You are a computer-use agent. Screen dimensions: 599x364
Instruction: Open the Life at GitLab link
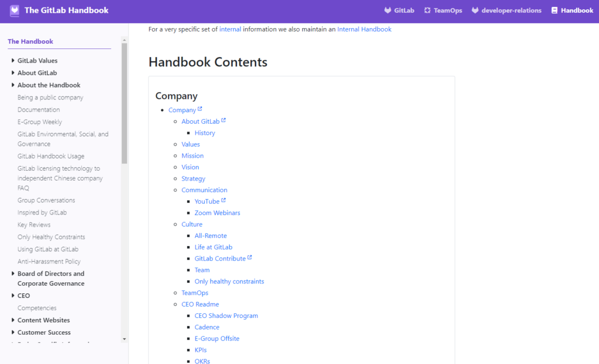coord(214,247)
